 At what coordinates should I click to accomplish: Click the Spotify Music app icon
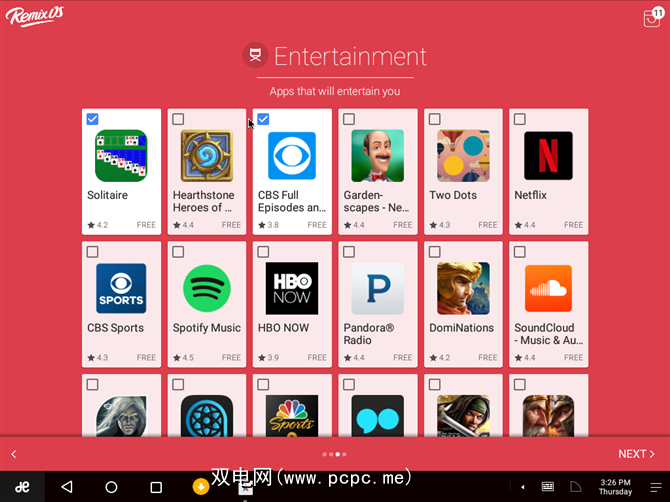[207, 288]
